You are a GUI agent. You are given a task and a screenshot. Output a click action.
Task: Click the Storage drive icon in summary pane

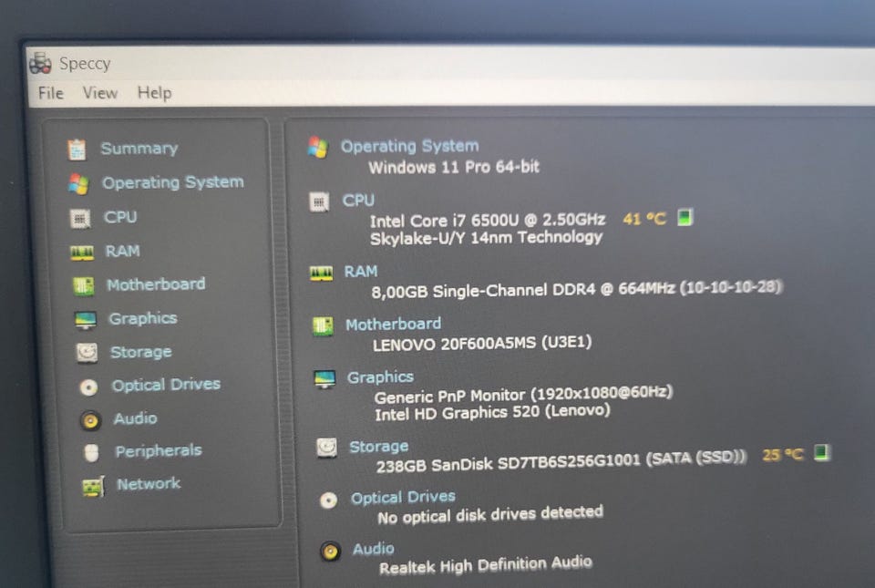[326, 448]
